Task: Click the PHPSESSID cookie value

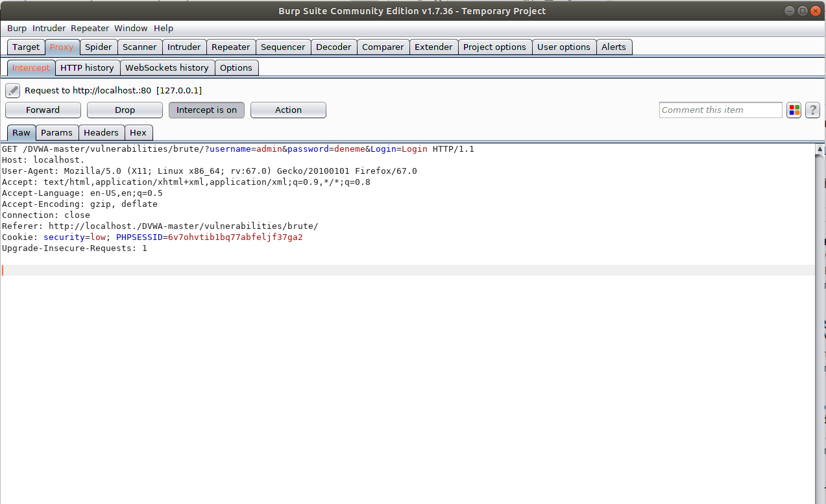Action: 236,237
